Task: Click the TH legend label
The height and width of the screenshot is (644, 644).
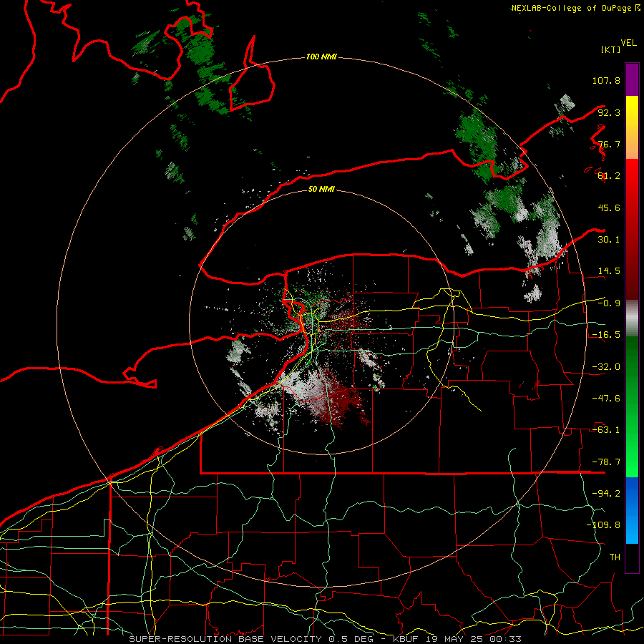Action: click(615, 557)
